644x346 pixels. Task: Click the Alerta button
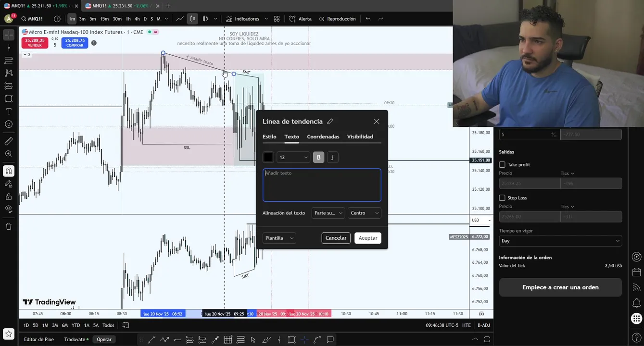[301, 19]
